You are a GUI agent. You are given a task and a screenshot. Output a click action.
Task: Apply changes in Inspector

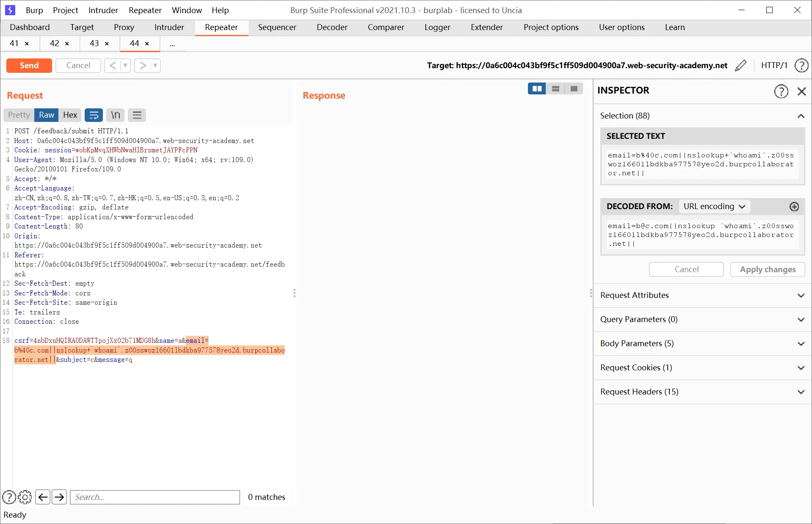tap(768, 270)
